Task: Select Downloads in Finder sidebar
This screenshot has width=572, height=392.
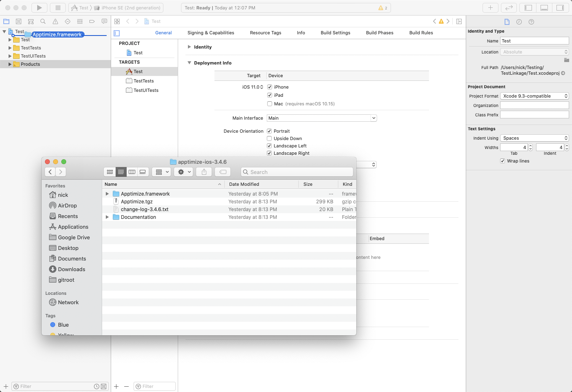Action: (x=71, y=269)
